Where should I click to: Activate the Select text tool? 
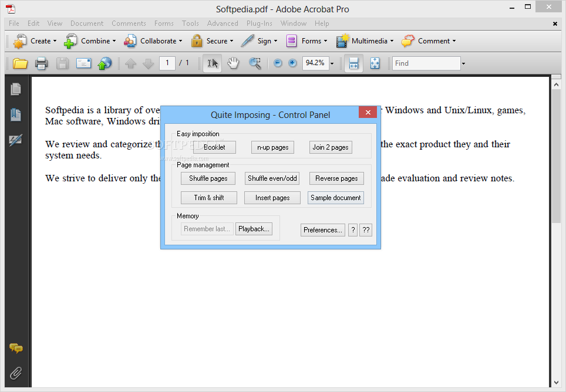[x=213, y=63]
